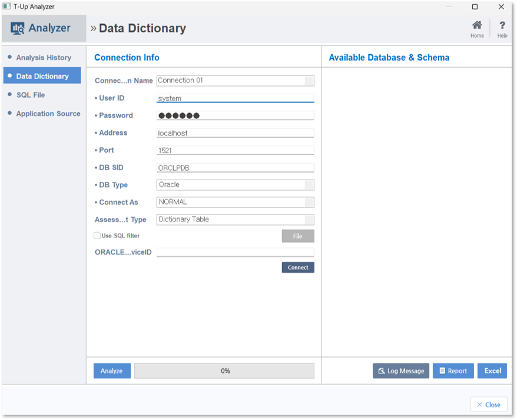Click the Home icon

tap(477, 26)
